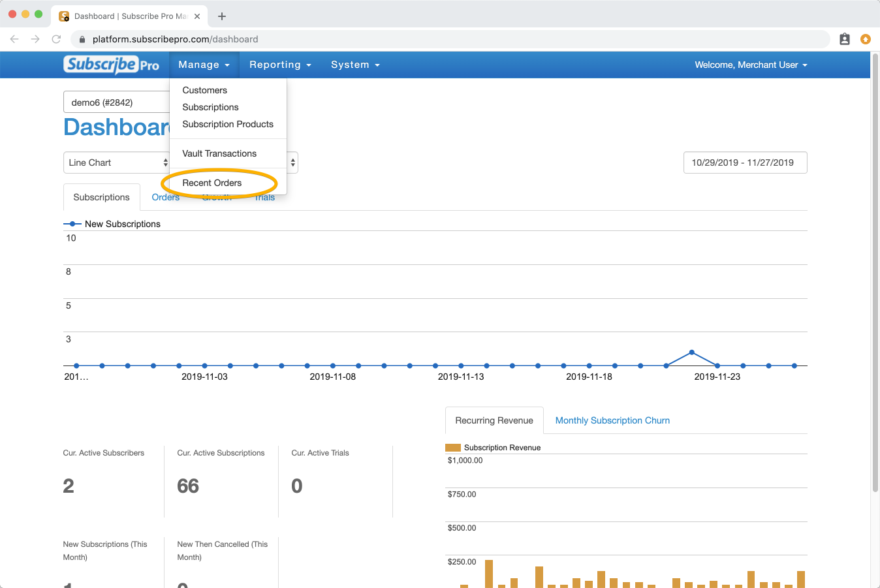The width and height of the screenshot is (880, 588).
Task: Click the Subscribe Pro favicon on the browser tab
Action: [64, 16]
